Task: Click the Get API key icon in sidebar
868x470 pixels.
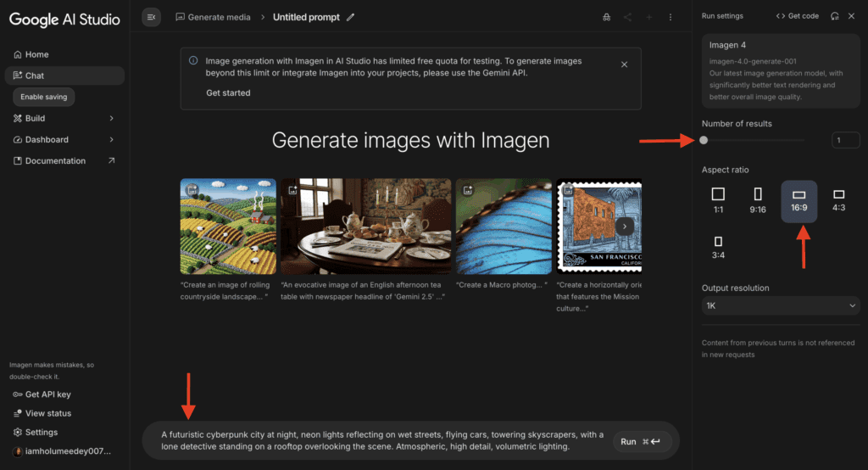Action: (x=18, y=394)
